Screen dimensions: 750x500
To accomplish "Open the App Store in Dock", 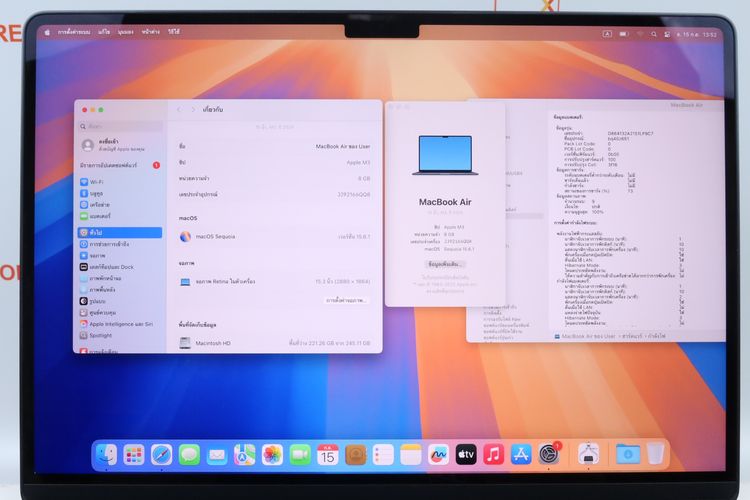I will (x=521, y=455).
